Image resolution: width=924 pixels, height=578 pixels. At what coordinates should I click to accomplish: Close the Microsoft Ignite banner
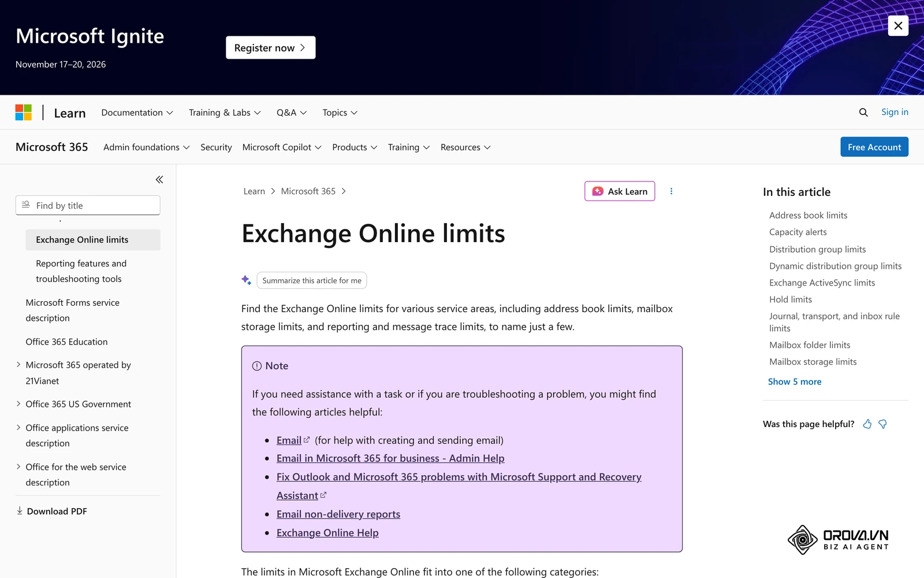[x=898, y=25]
